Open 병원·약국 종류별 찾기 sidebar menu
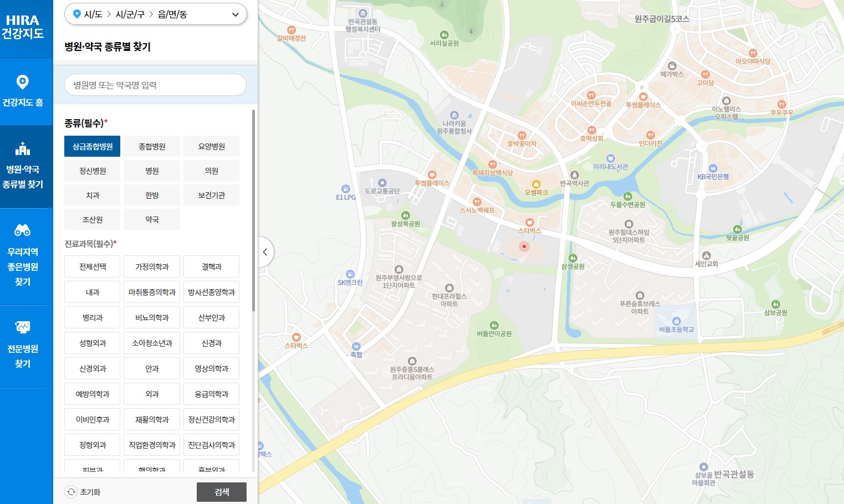 (23, 166)
